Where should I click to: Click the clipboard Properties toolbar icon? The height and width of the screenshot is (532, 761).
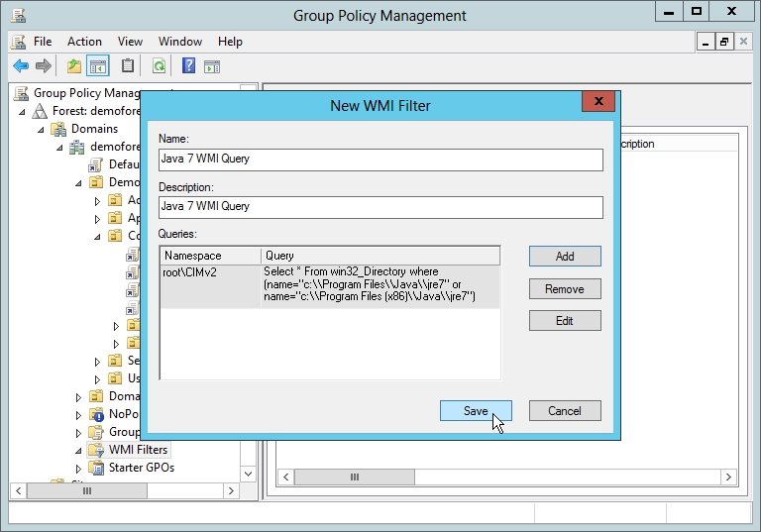[x=128, y=66]
